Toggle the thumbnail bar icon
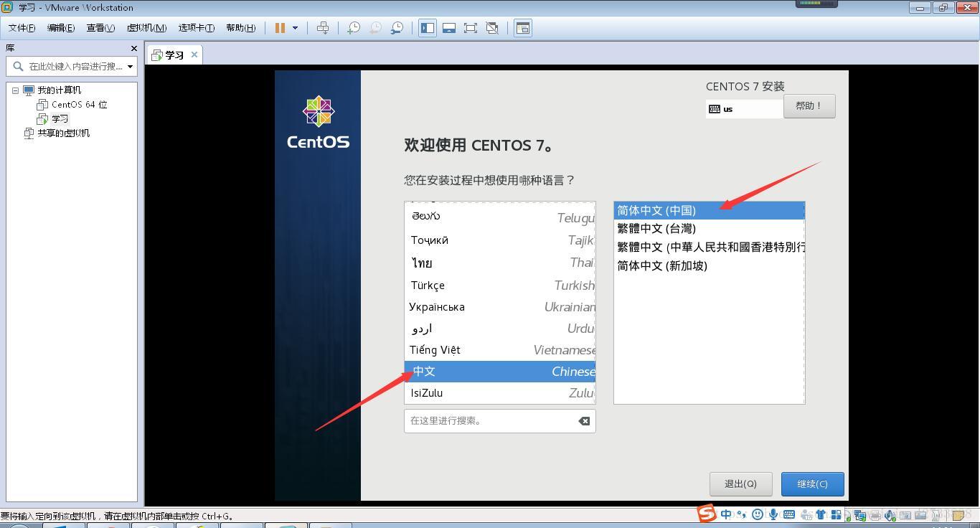This screenshot has width=980, height=528. coord(449,28)
